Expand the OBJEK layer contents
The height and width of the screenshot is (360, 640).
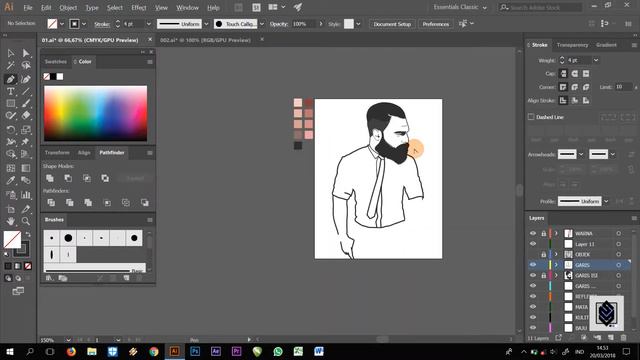pos(556,255)
